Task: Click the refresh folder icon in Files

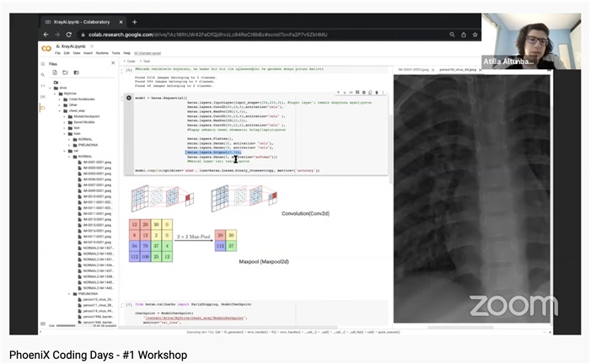Action: [x=65, y=72]
